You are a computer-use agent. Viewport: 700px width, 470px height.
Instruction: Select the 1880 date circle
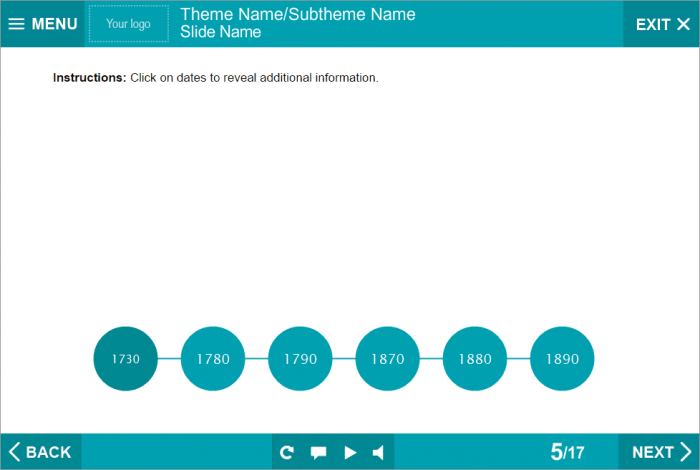[475, 359]
